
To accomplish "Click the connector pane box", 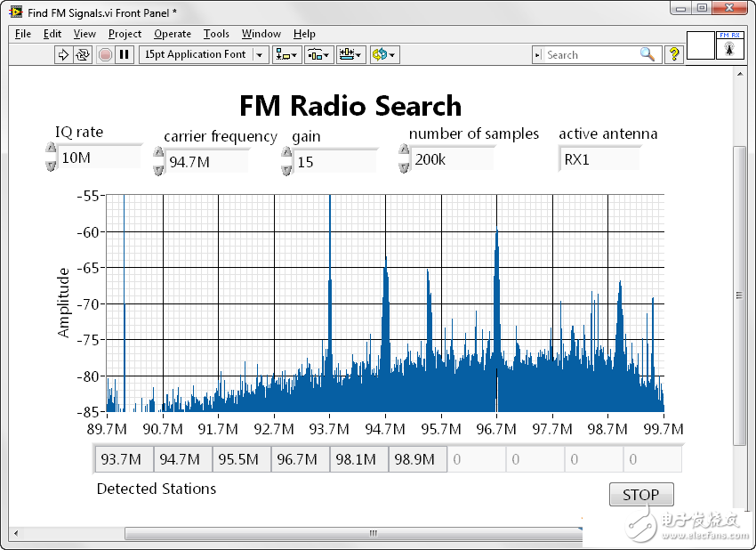I will click(x=701, y=46).
